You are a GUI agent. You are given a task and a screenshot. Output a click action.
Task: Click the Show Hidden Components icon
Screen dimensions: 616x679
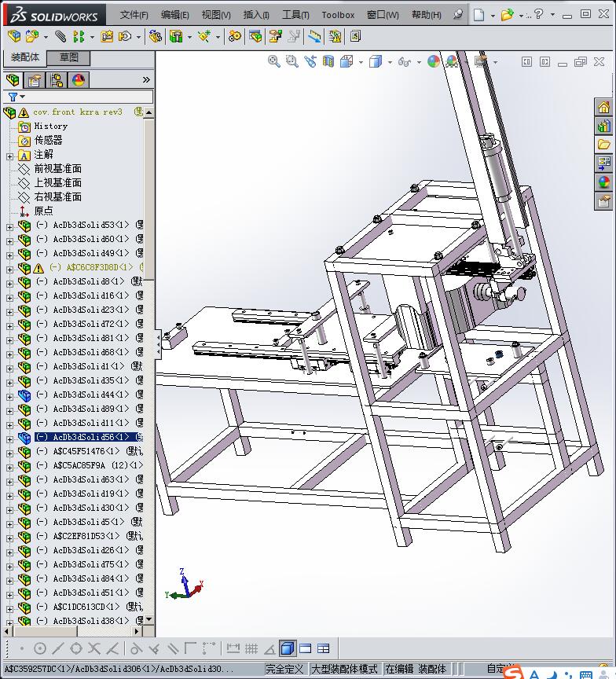click(x=155, y=36)
